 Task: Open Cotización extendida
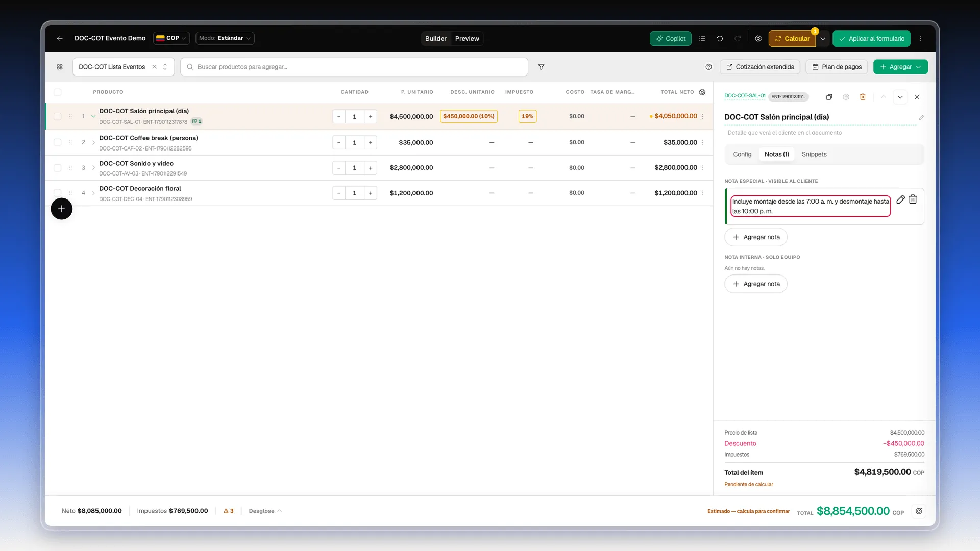click(760, 67)
